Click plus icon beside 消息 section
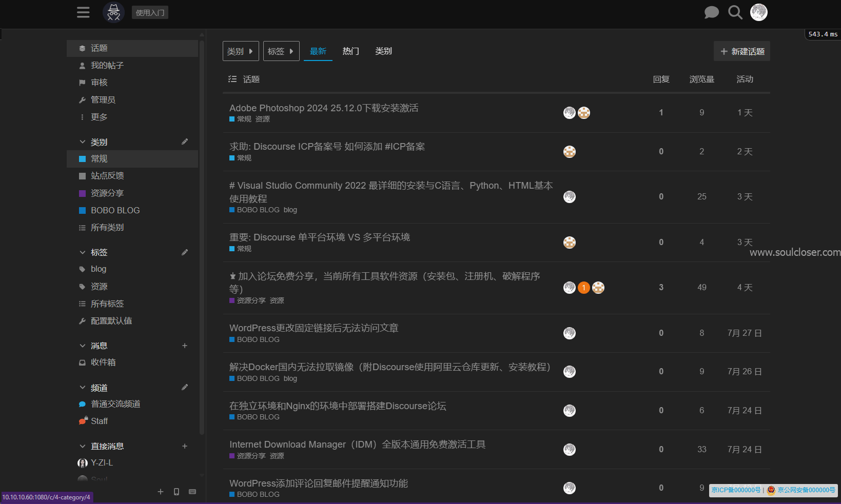The width and height of the screenshot is (841, 504). pyautogui.click(x=185, y=346)
